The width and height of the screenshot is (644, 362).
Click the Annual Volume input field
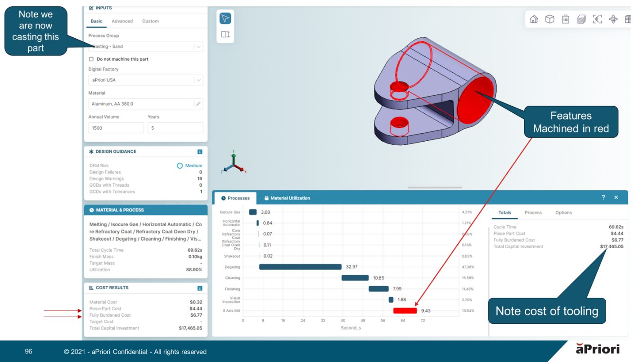(116, 128)
